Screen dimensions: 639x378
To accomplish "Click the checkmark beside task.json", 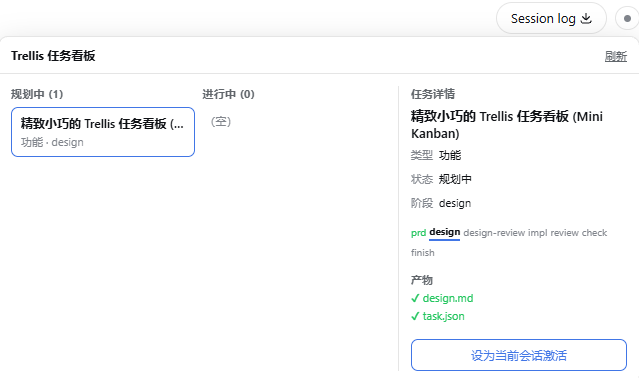I will (415, 316).
